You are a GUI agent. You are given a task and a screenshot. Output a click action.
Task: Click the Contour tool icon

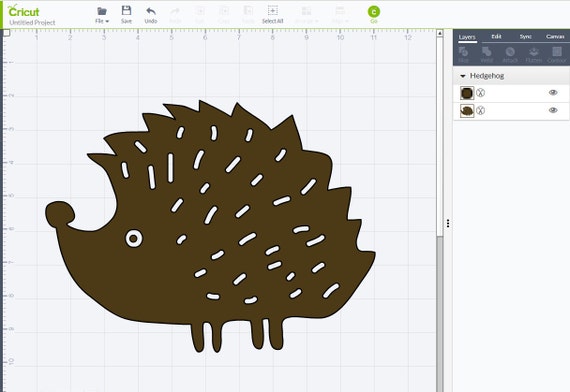click(557, 52)
